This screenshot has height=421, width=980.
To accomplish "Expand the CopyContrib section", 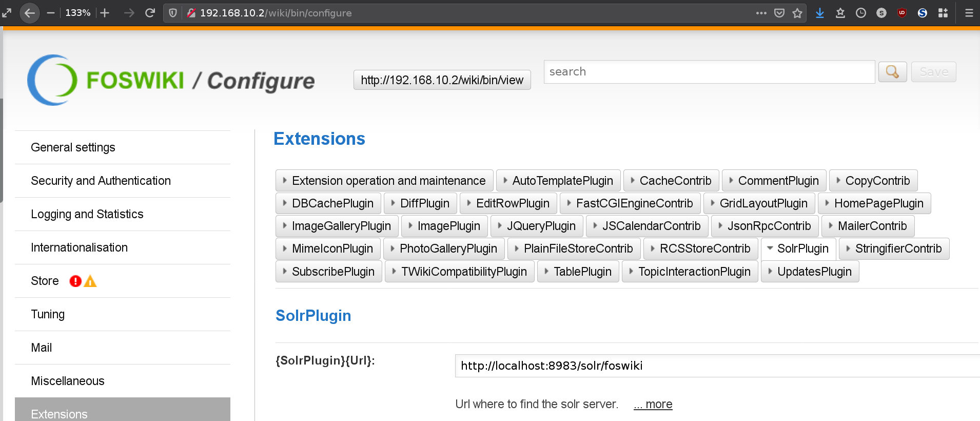I will 873,181.
